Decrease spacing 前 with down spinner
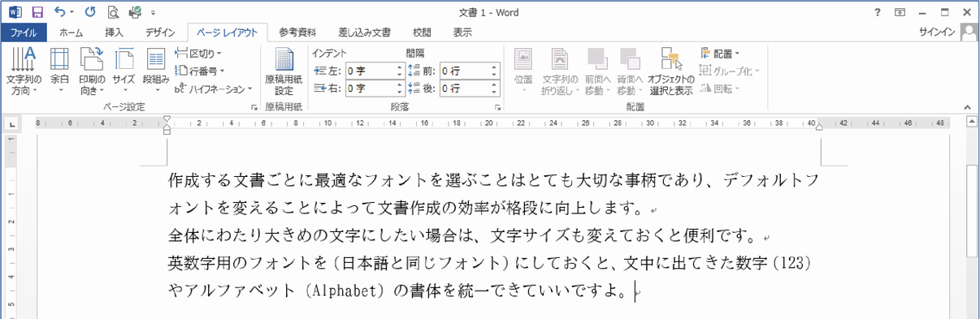The width and height of the screenshot is (980, 319). 494,75
